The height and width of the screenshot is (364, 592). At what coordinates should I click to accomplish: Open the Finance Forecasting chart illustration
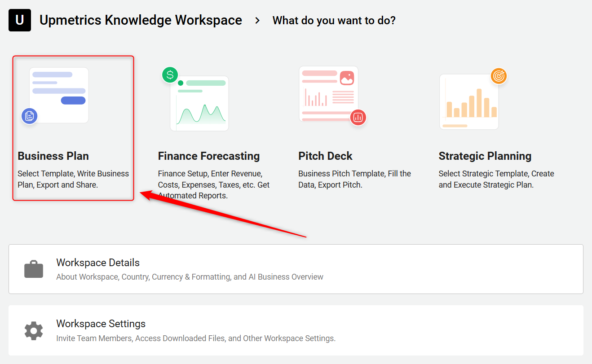pos(196,100)
